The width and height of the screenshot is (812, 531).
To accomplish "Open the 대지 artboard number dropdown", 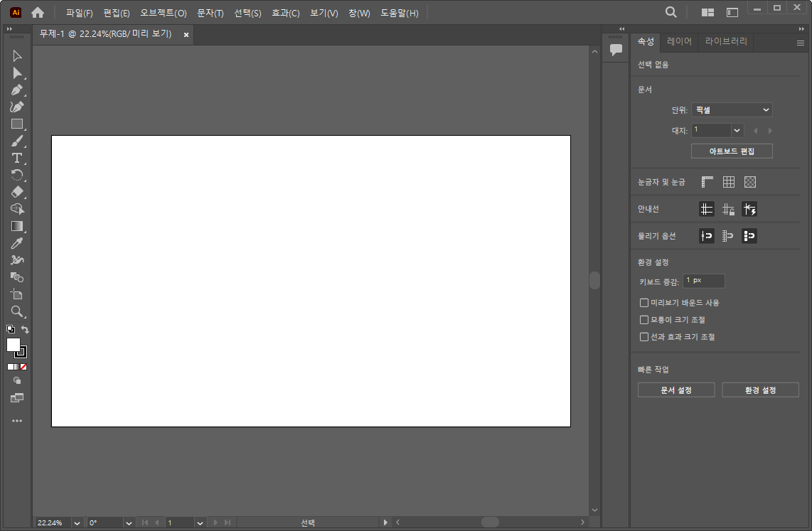I will [737, 130].
